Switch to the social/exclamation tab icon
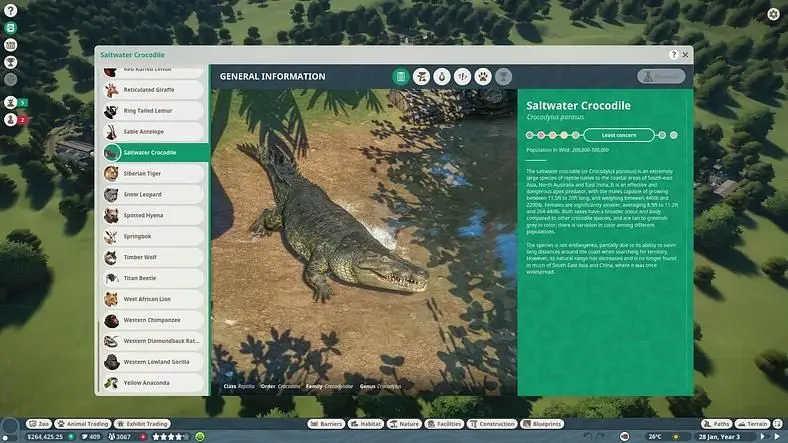The image size is (788, 443). [x=462, y=76]
